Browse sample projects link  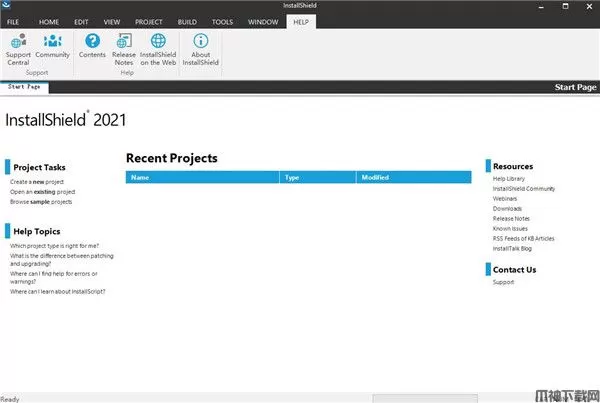[41, 202]
